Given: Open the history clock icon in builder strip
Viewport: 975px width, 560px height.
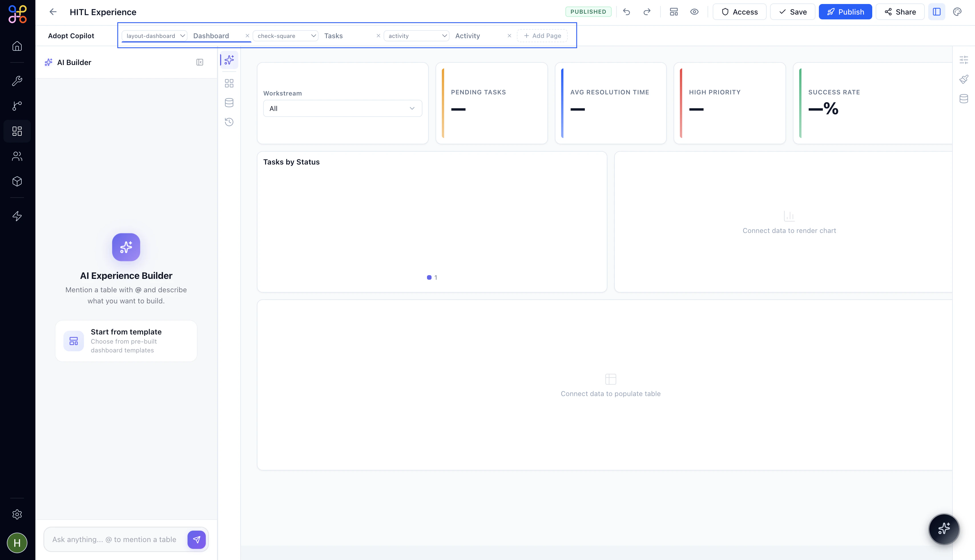Looking at the screenshot, I should 229,122.
